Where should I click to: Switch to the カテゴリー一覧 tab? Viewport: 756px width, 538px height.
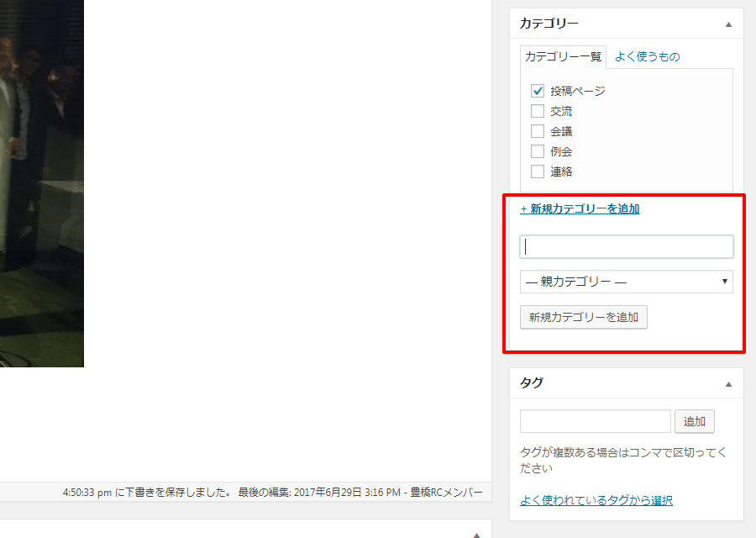tap(563, 57)
